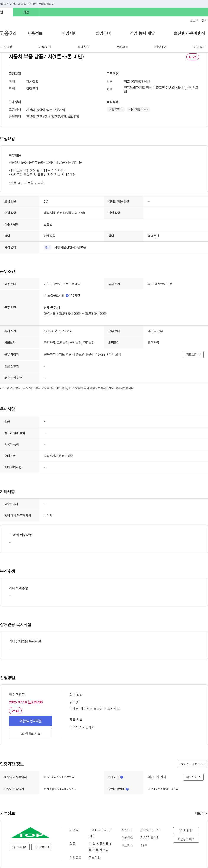Click company name (주) 티오피 (TOP)
Screen dimensions: 208x868
pyautogui.click(x=100, y=833)
